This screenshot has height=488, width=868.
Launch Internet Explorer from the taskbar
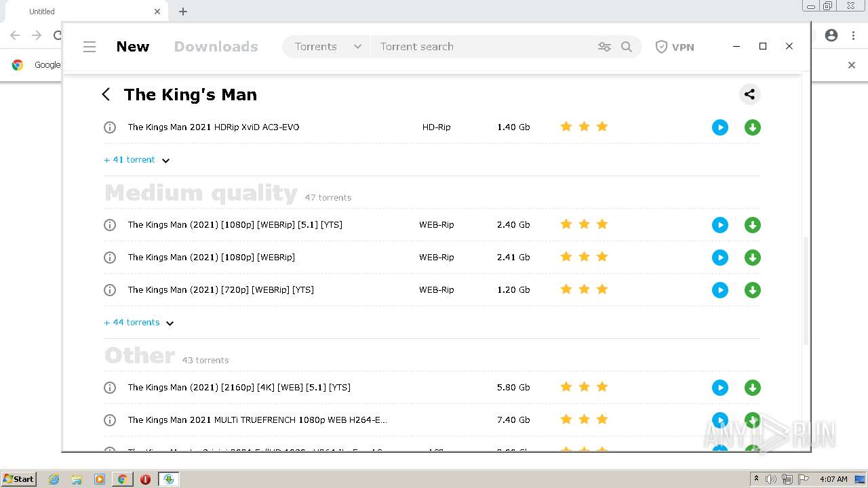coord(54,479)
